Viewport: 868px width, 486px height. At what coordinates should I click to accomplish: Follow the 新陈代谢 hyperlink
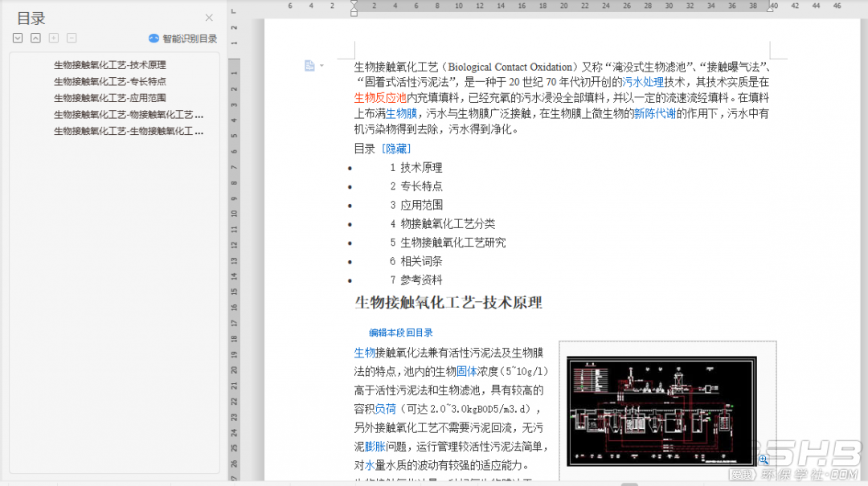pyautogui.click(x=654, y=113)
